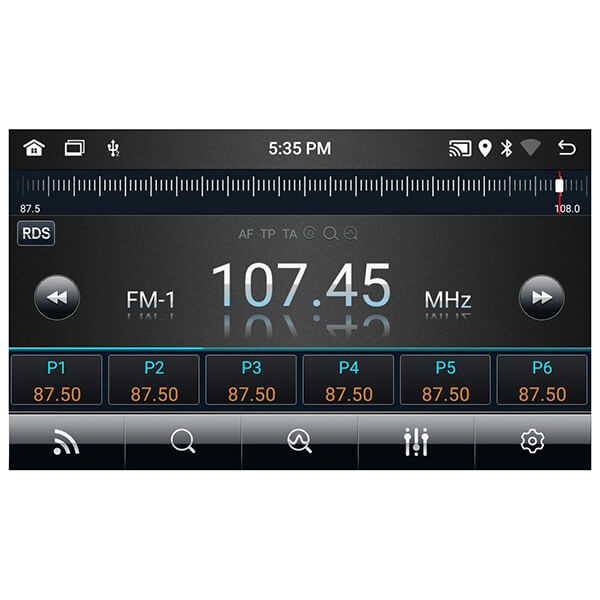The width and height of the screenshot is (600, 600).
Task: Tap the Home icon in status bar
Action: (34, 148)
